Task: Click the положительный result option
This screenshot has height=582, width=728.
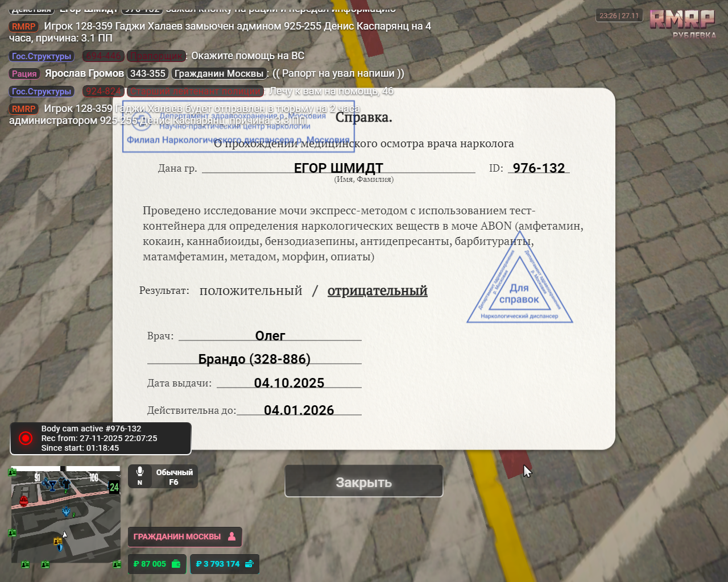Action: point(251,290)
